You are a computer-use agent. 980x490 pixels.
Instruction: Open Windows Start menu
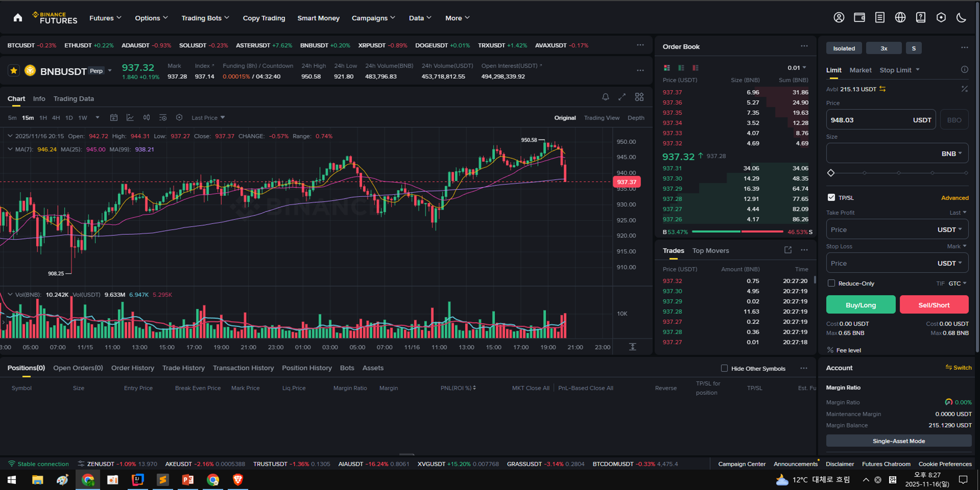click(12, 479)
